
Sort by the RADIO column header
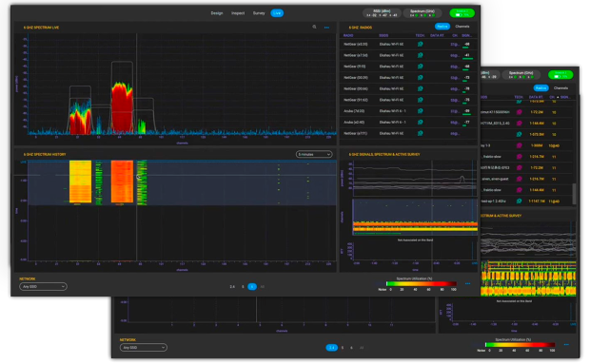(x=348, y=35)
